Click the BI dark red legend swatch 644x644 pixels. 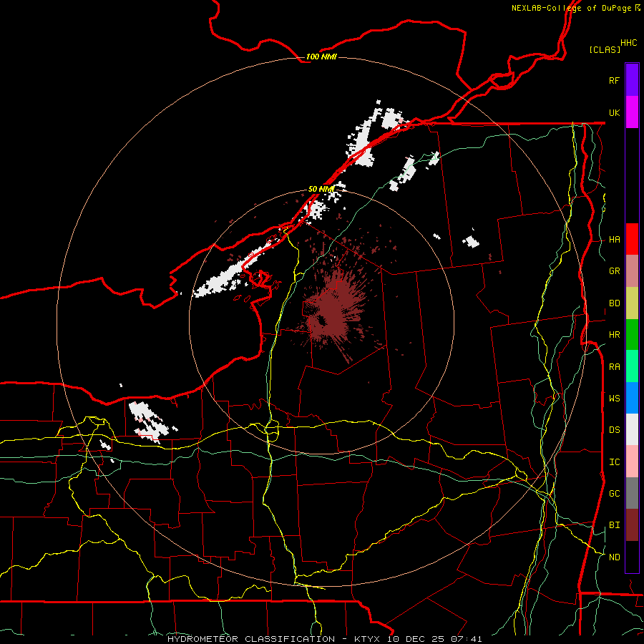[x=632, y=525]
